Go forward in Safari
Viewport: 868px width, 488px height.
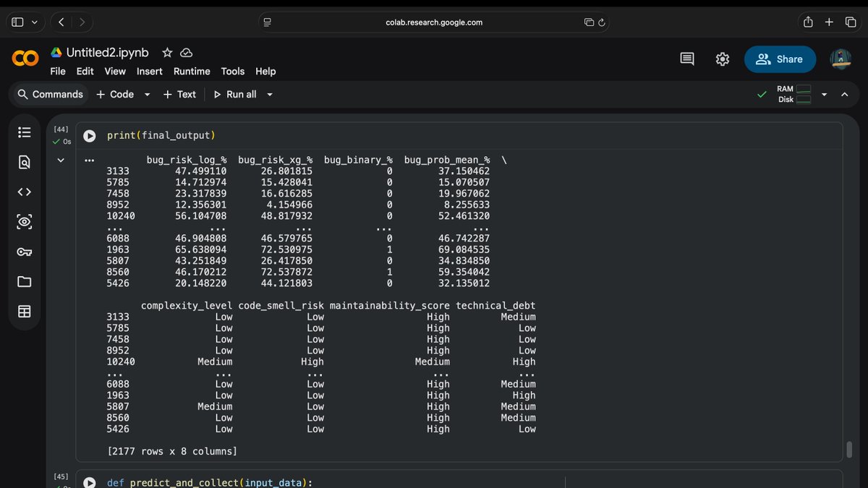pos(82,22)
